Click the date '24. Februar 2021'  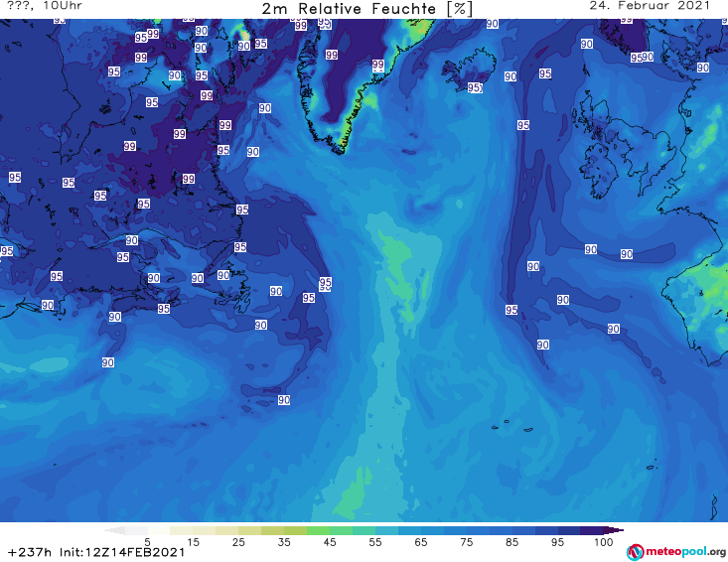click(x=650, y=6)
